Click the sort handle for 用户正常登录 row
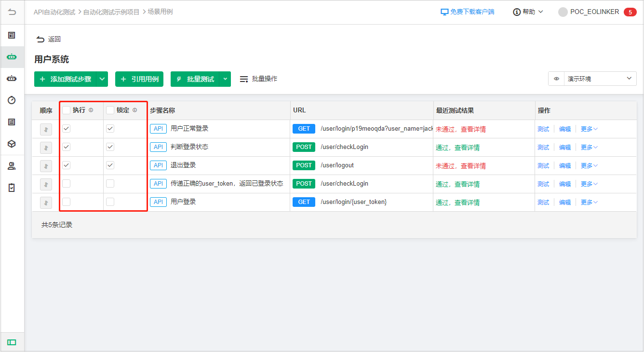 tap(46, 129)
